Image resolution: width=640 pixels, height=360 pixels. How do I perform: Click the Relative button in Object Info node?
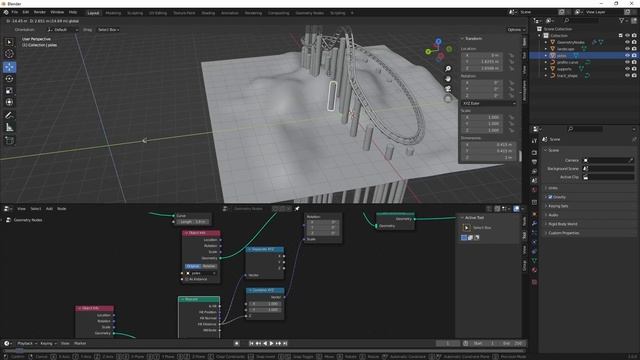click(x=209, y=266)
